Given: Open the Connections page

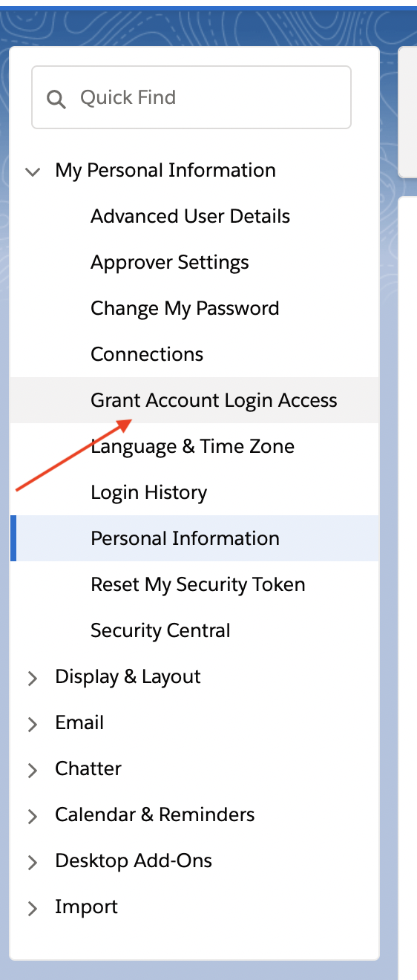Looking at the screenshot, I should pos(147,354).
